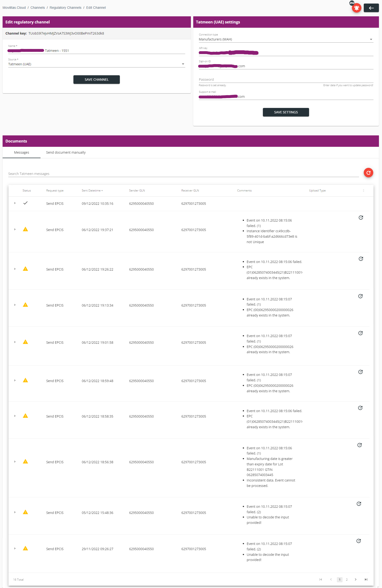382x588 pixels.
Task: Refresh the Tatmeen messages list
Action: [368, 173]
